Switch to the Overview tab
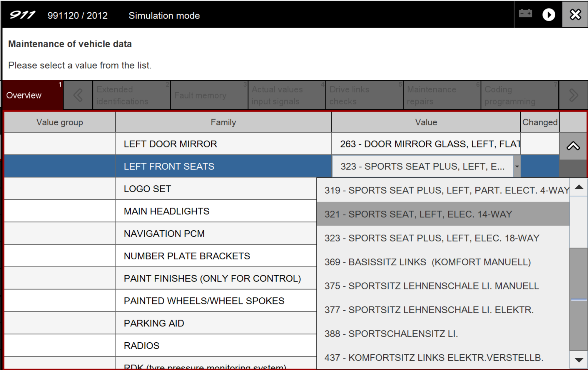 coord(32,95)
